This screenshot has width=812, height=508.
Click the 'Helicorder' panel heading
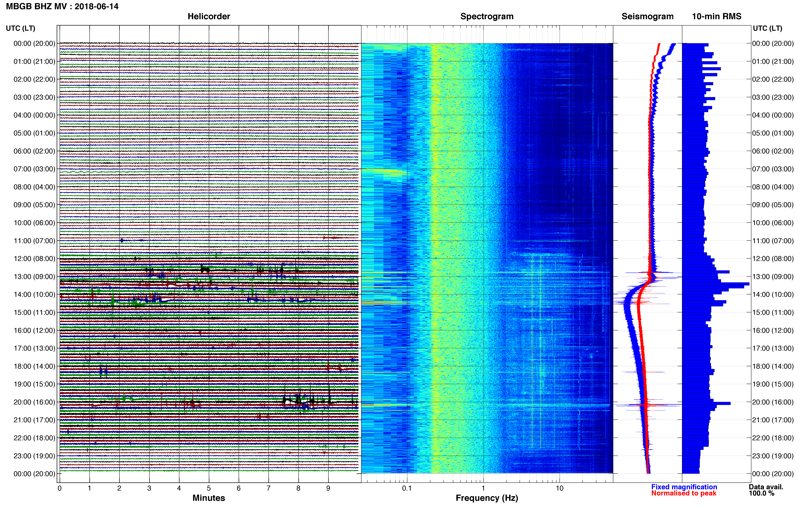pyautogui.click(x=209, y=16)
